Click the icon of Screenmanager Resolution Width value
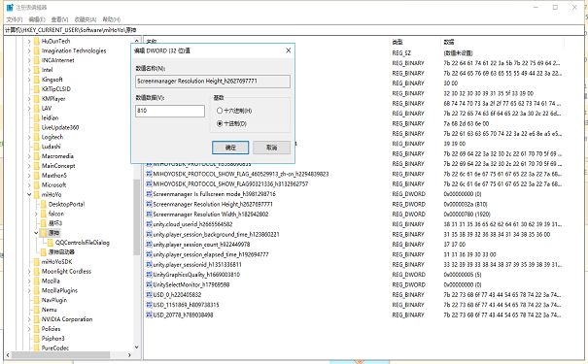The image size is (588, 364). coord(149,215)
